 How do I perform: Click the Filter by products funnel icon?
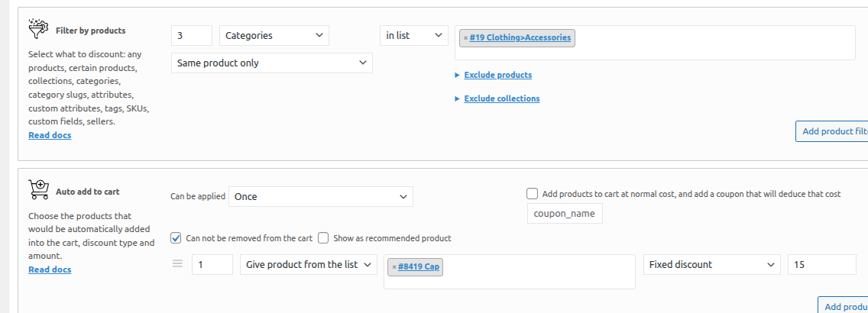[x=38, y=30]
